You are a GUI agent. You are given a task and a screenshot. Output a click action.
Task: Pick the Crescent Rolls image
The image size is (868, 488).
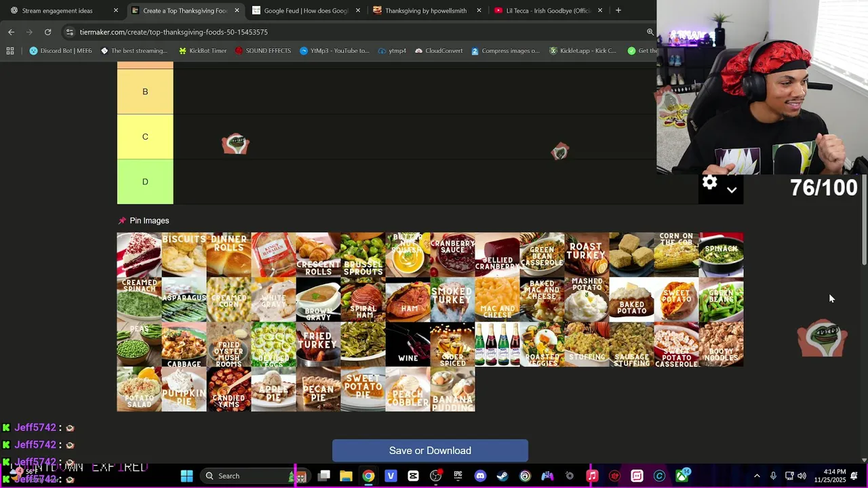click(x=318, y=255)
